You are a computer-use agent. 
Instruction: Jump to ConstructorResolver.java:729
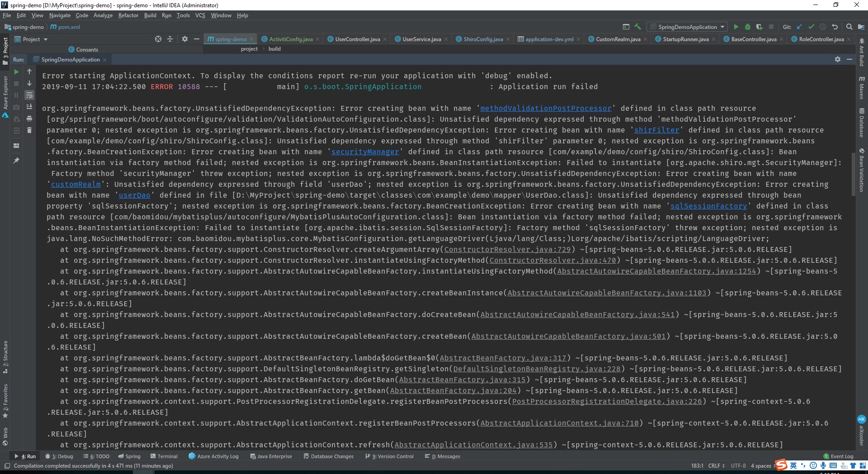[507, 249]
